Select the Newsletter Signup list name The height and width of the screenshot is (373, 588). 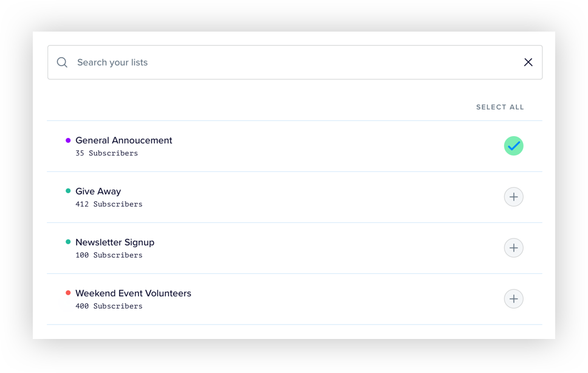[115, 242]
